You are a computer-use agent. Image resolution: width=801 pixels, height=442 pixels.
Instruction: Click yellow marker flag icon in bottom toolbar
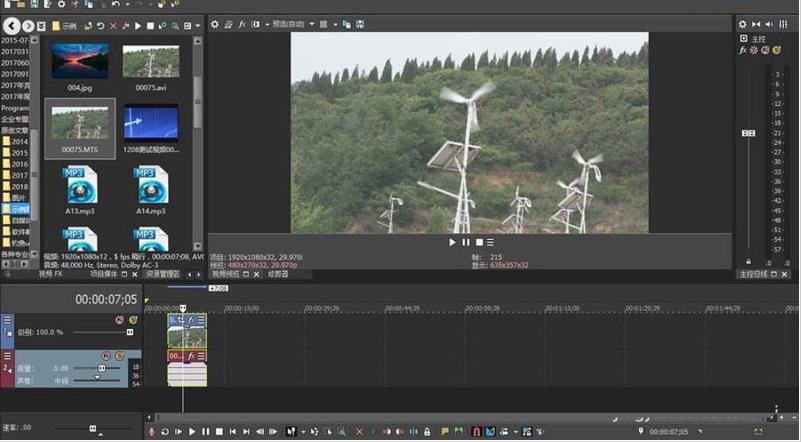point(445,432)
